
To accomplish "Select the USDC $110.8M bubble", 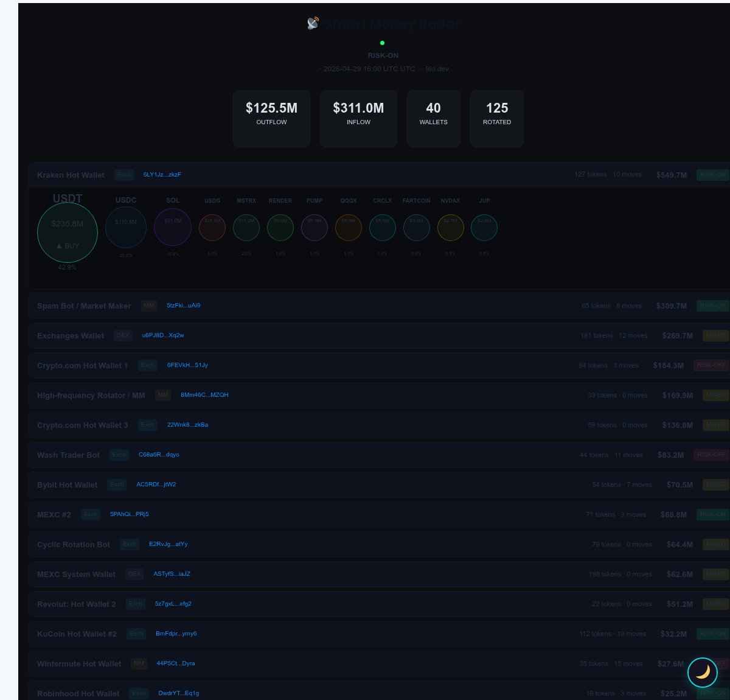I will pyautogui.click(x=126, y=228).
